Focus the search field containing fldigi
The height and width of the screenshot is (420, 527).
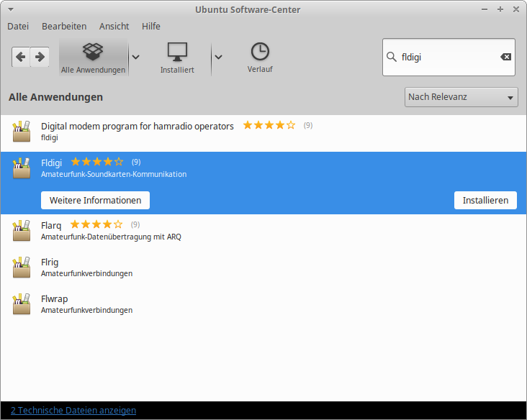click(449, 57)
